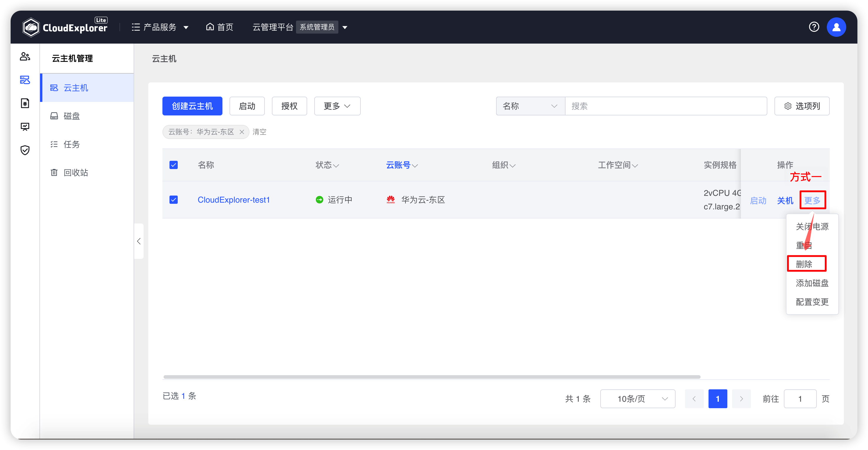The width and height of the screenshot is (868, 450).
Task: Go to previous page arrow
Action: [x=694, y=399]
